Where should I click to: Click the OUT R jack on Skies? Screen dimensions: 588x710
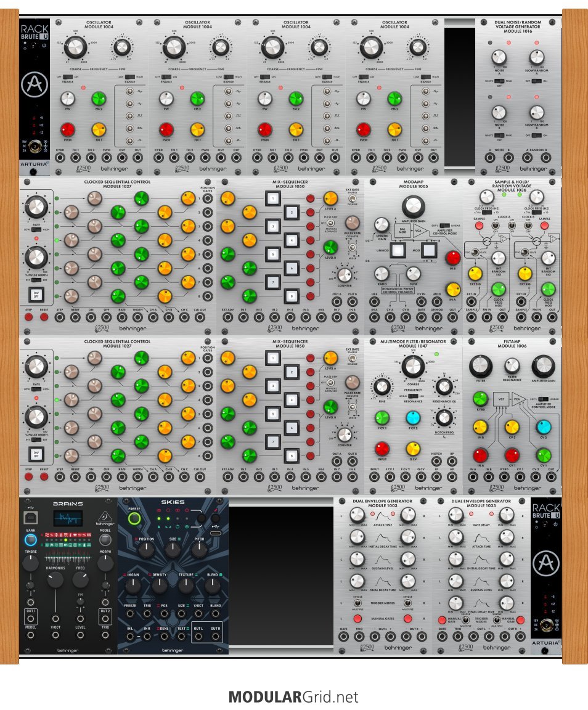[x=216, y=636]
